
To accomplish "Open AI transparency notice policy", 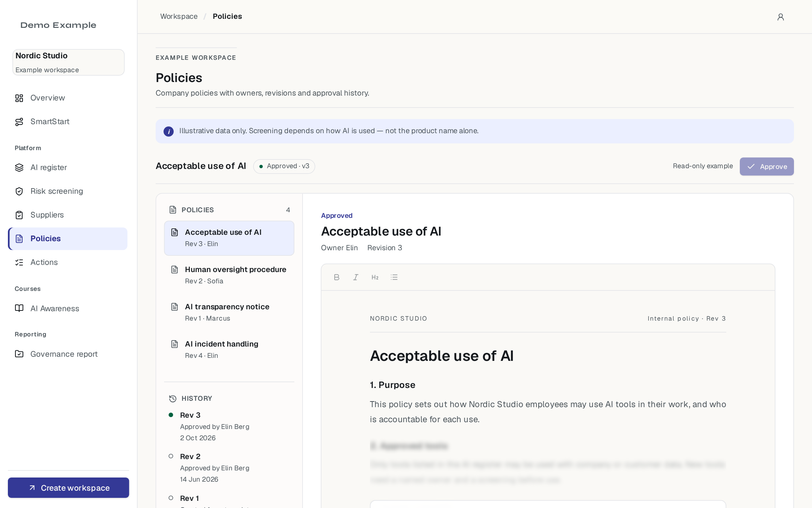I will pyautogui.click(x=229, y=312).
